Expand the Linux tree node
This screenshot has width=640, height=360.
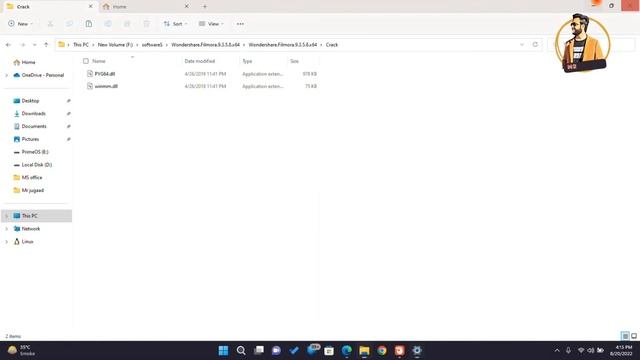(x=7, y=242)
